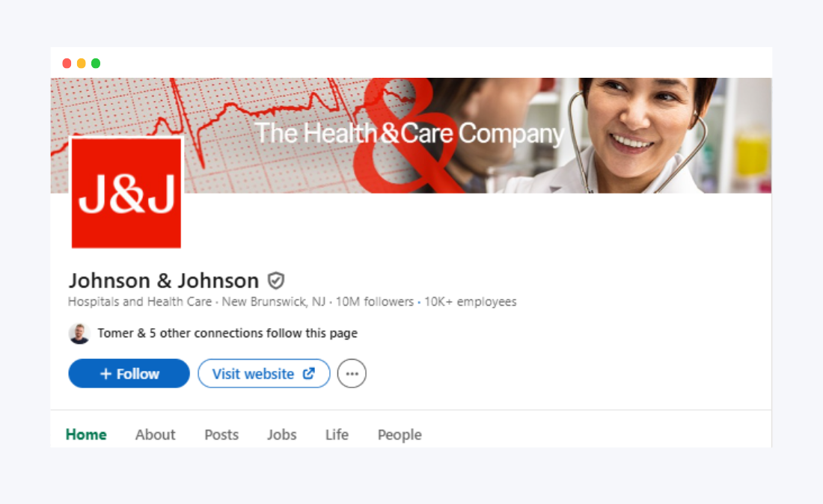Click 'The Health&Care Company' cover banner
This screenshot has height=504, width=823.
coord(411,135)
